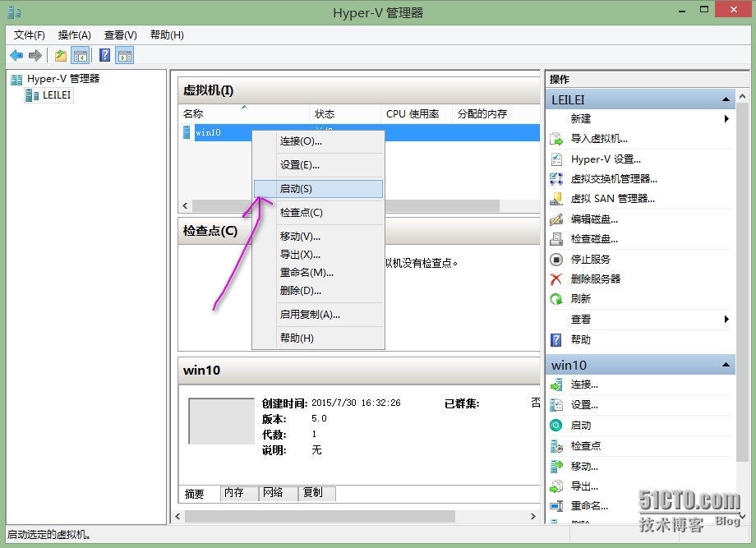Click the Inspect Disk icon (检查磁盘)

[556, 239]
